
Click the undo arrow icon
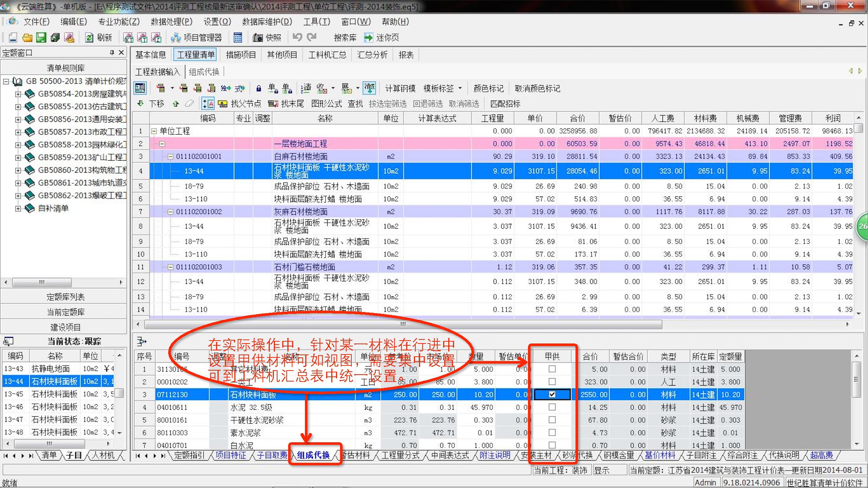click(x=297, y=37)
